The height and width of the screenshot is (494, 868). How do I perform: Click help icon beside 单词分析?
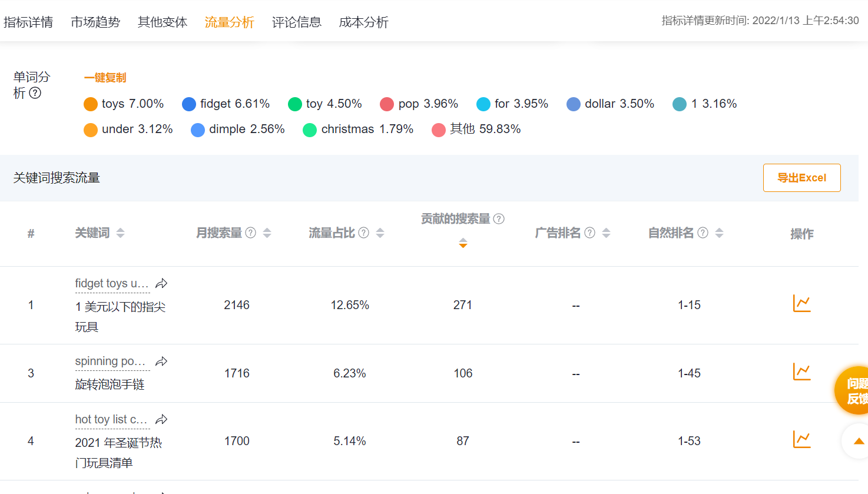35,93
